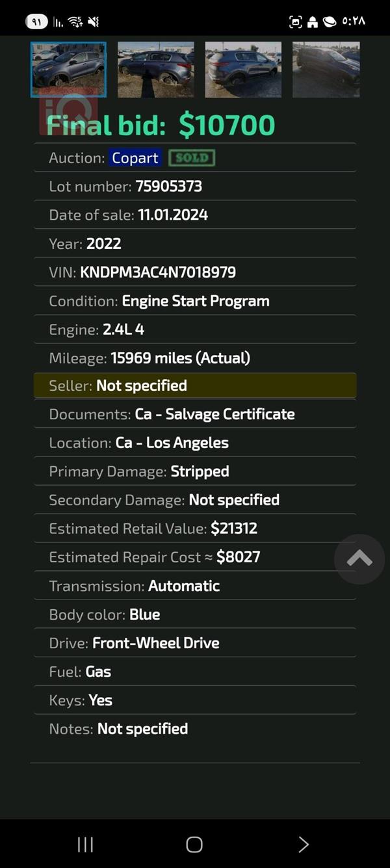Screen dimensions: 390x868
Task: Open the Copart auction link
Action: (135, 158)
